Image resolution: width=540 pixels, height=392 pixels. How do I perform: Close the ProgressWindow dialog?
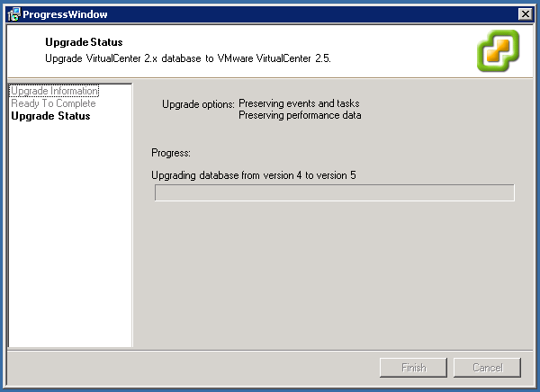pos(525,13)
